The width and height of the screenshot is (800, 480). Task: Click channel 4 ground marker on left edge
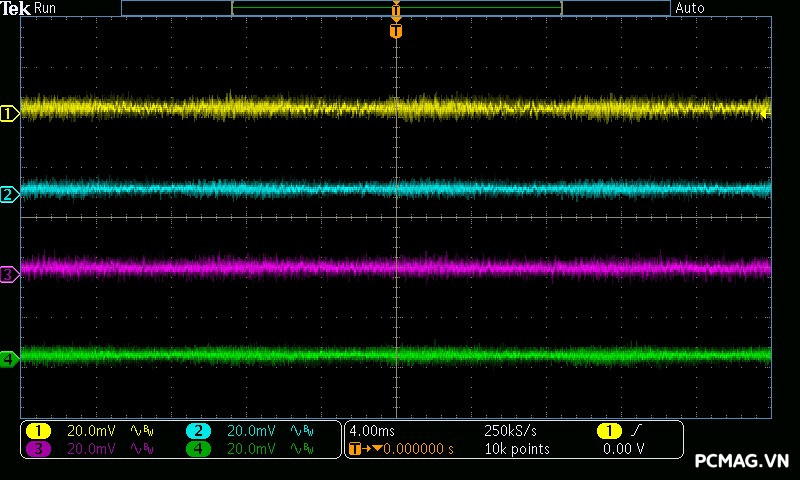point(9,358)
